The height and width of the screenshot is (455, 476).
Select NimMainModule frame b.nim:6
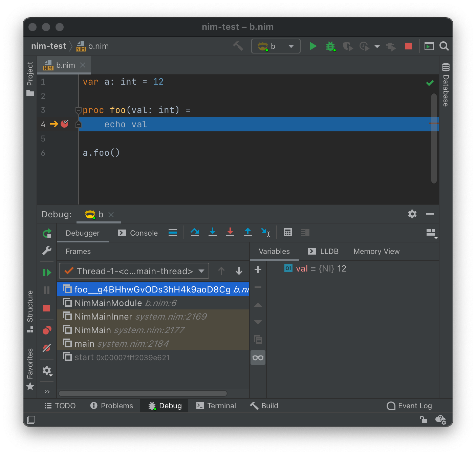(x=153, y=303)
